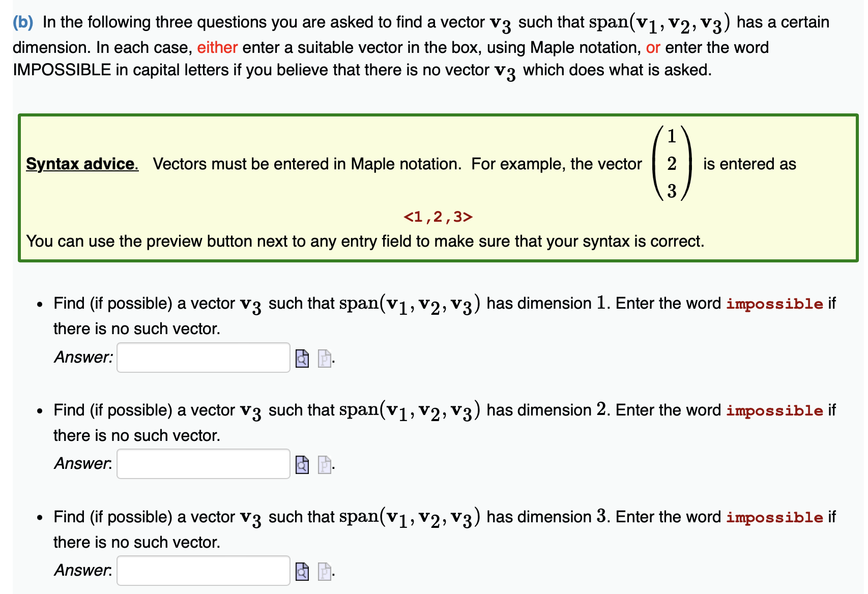The width and height of the screenshot is (868, 594).
Task: Click the P document icon beside dimension 2 answer
Action: [324, 464]
